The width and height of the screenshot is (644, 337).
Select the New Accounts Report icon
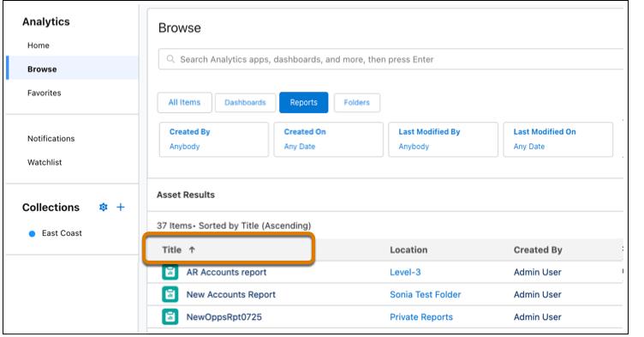[x=170, y=294]
